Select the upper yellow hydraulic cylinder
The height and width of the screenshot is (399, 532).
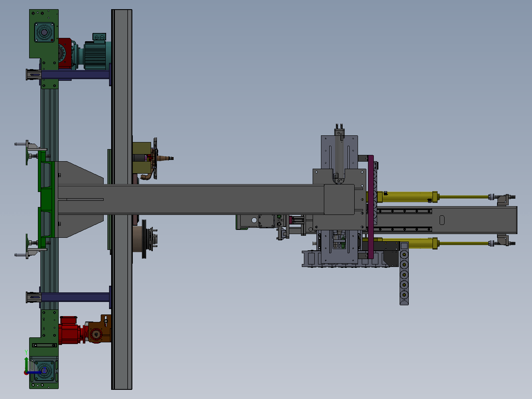point(408,197)
